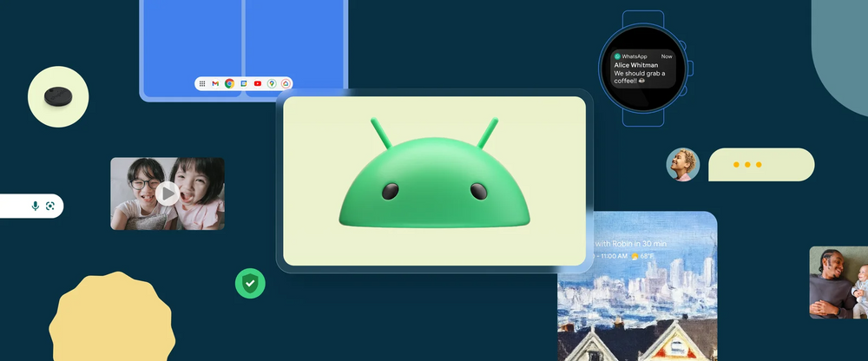This screenshot has height=361, width=868.
Task: Click 'We should grab a coffee!!' text
Action: (x=640, y=77)
